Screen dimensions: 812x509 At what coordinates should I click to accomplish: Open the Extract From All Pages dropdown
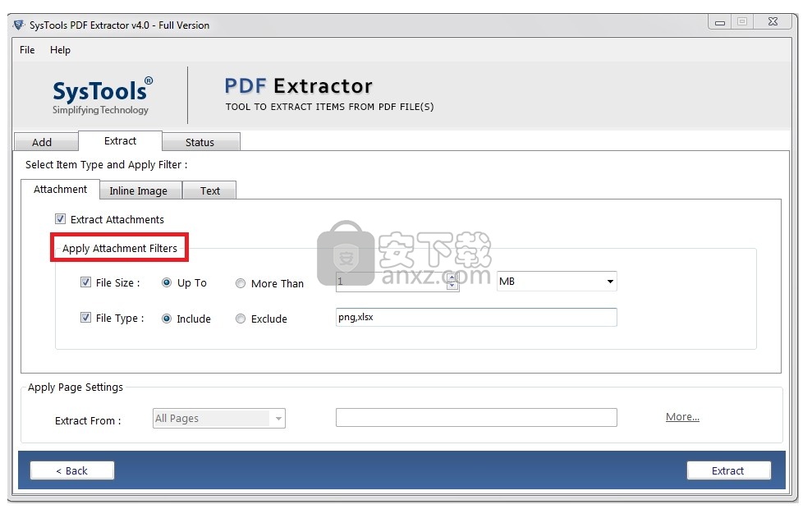point(219,419)
